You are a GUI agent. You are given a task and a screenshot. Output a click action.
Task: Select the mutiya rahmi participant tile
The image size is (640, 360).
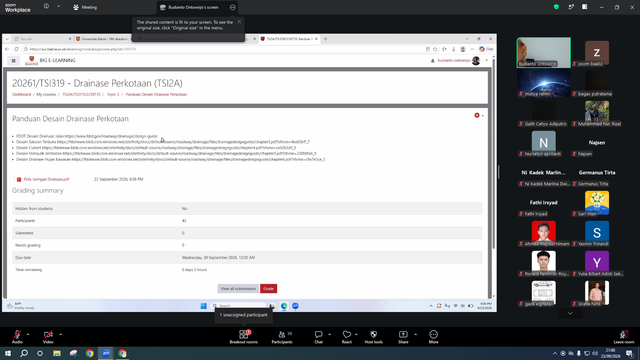point(544,82)
